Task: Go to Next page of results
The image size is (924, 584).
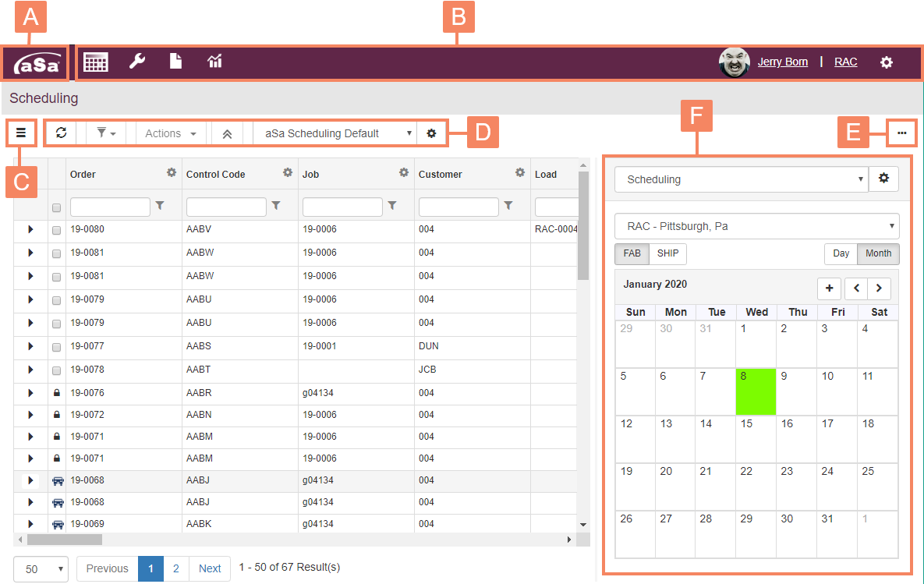Action: pos(209,568)
